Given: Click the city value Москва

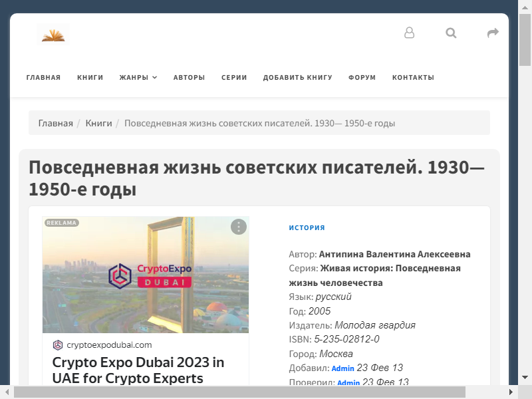Looking at the screenshot, I should tap(336, 354).
